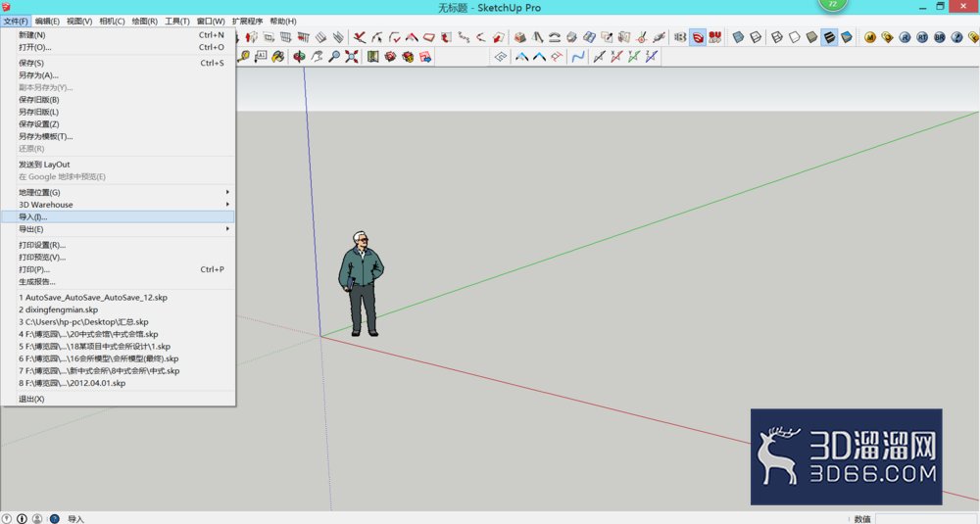Open the 视图(V) menu
The image size is (980, 524).
(79, 22)
